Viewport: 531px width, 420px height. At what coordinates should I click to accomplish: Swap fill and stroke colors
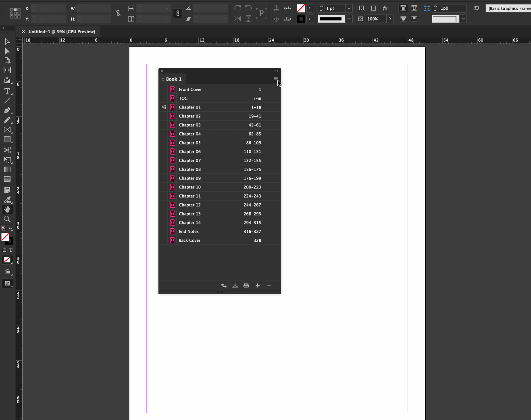11,229
